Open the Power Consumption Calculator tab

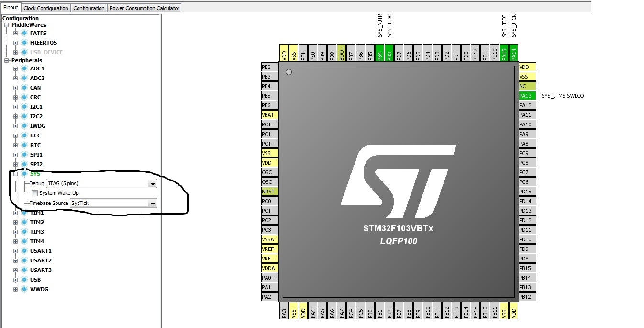144,8
